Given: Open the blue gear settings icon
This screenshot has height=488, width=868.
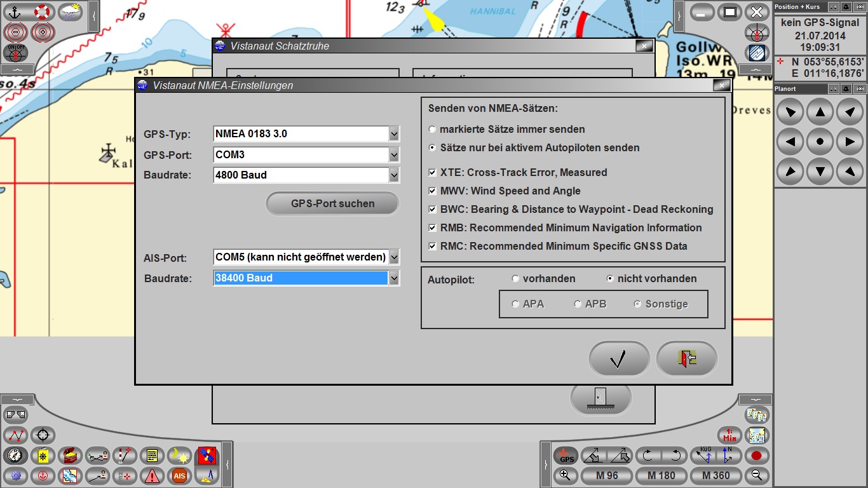Looking at the screenshot, I should coord(16,475).
